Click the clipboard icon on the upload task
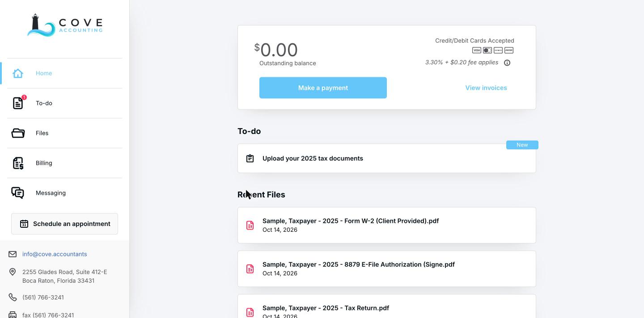 pos(250,159)
